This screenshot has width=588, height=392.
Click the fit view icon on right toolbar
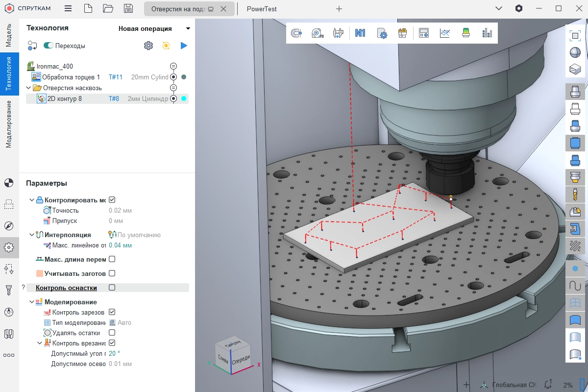tap(575, 35)
